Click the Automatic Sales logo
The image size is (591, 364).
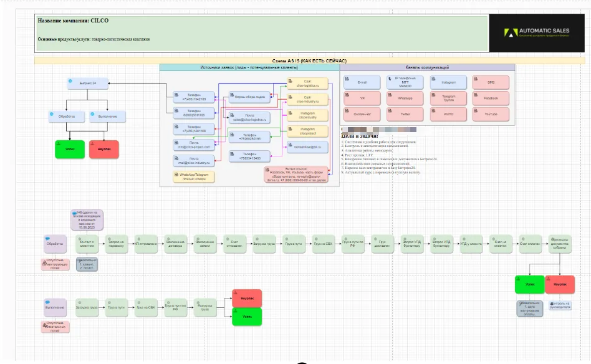point(537,33)
